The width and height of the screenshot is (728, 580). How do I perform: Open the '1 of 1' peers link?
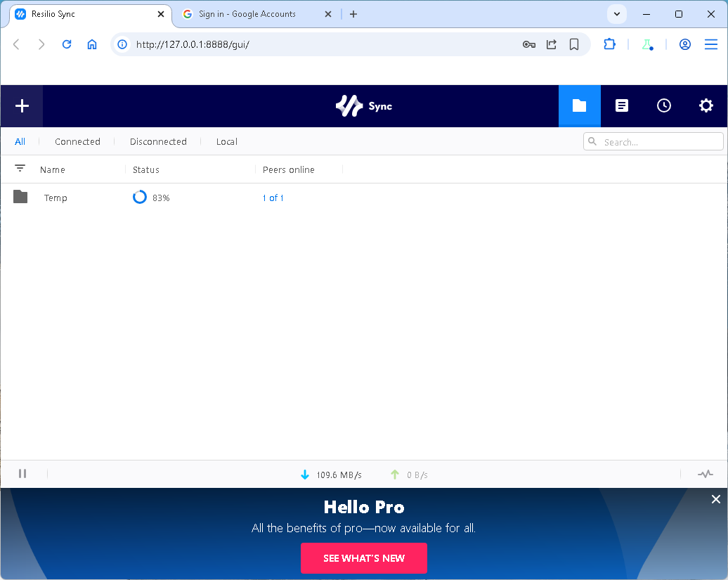[x=273, y=198]
